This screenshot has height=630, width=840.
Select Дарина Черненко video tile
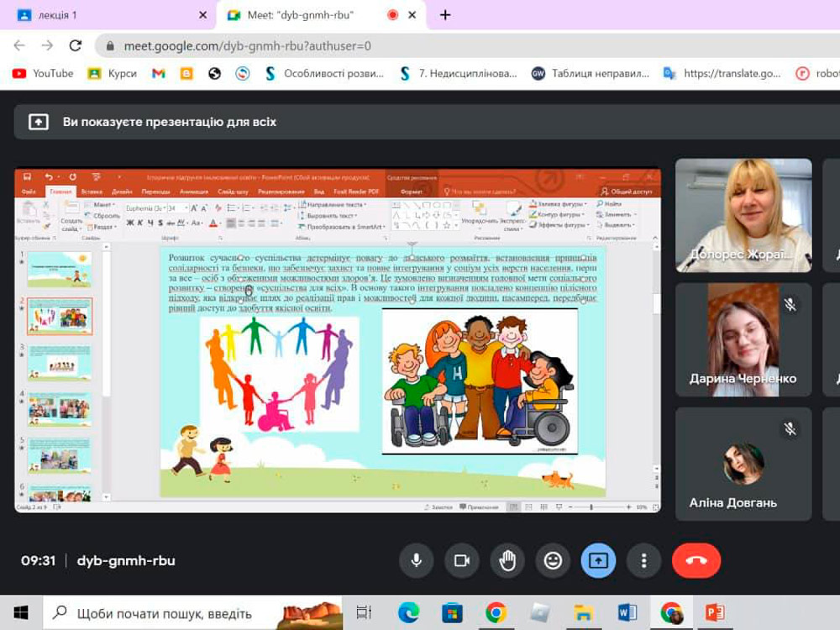743,339
